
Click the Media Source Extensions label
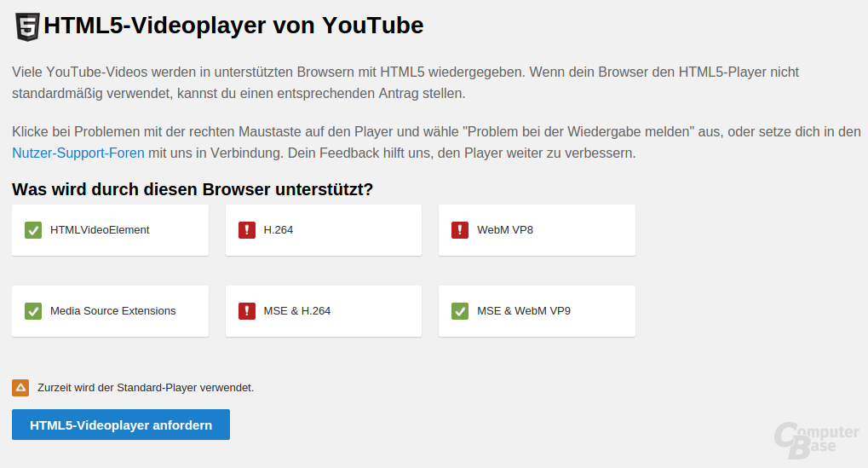113,310
